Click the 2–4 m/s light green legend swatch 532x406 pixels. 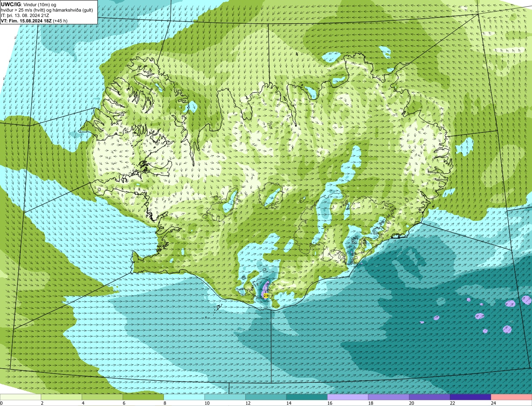click(62, 397)
